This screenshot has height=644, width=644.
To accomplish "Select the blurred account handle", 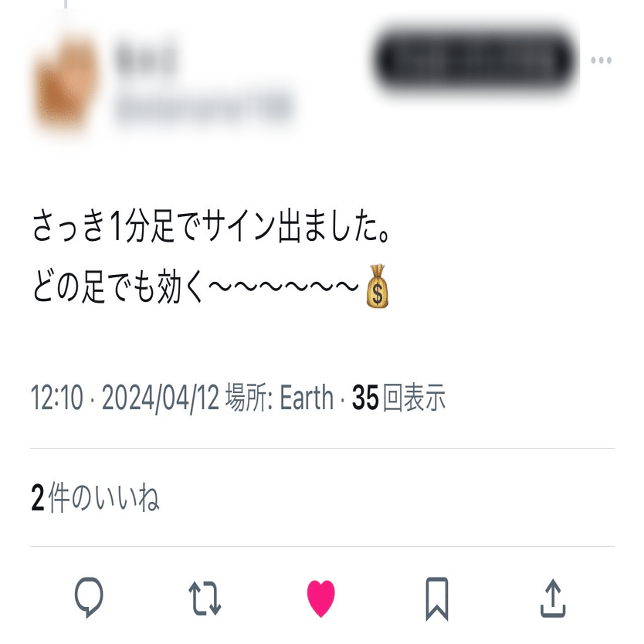I will coord(205,105).
